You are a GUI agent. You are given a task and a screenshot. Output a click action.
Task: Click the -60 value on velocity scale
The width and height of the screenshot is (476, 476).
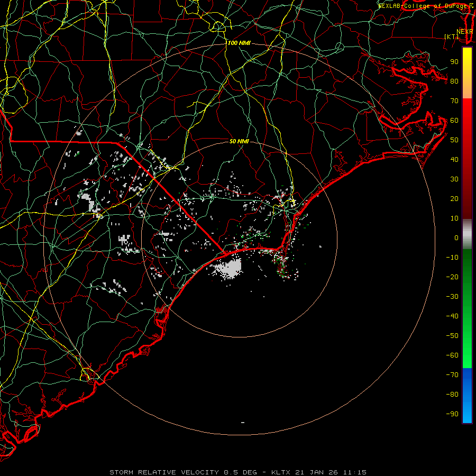tap(452, 355)
